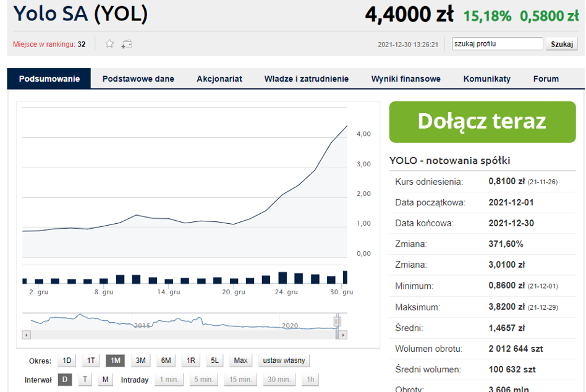Click the 371,60% change value
Screen dimensions: 586x392
pos(506,244)
